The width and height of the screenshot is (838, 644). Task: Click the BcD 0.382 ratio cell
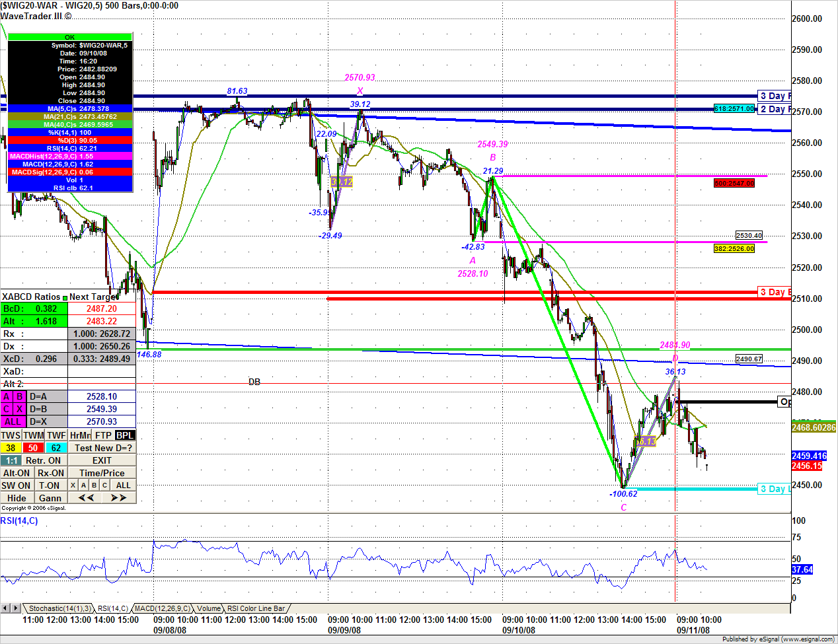[x=34, y=308]
